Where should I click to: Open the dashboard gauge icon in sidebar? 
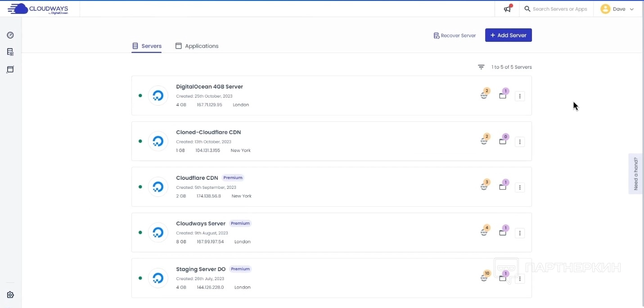pos(10,35)
